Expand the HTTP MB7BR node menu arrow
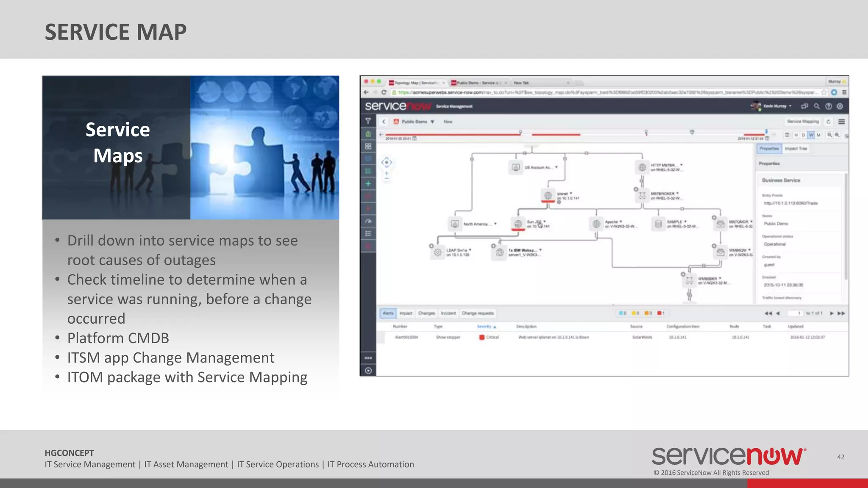 pos(681,165)
